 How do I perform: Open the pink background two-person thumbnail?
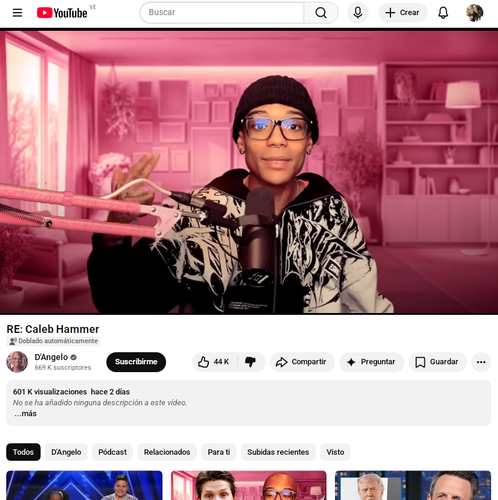[249, 485]
